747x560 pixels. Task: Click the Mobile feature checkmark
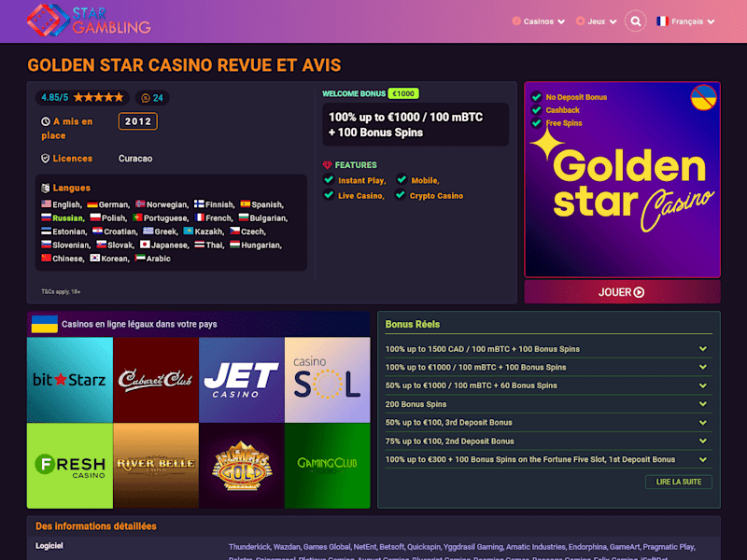tap(402, 179)
